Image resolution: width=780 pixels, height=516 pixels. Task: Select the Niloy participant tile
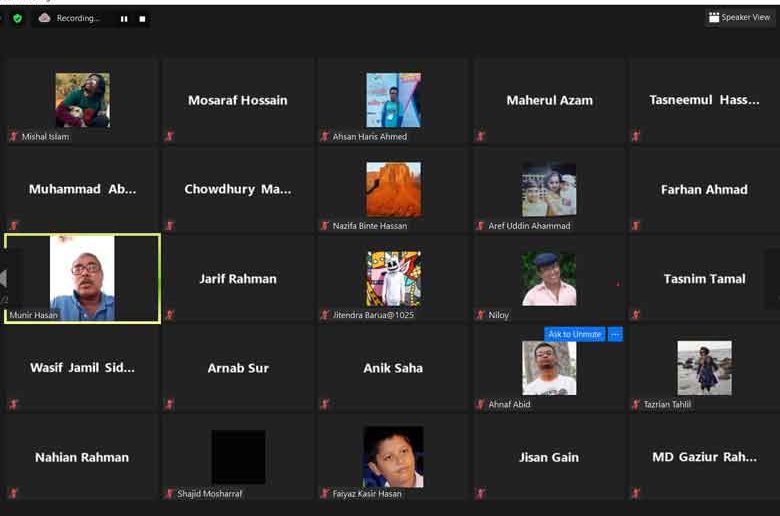coord(549,279)
